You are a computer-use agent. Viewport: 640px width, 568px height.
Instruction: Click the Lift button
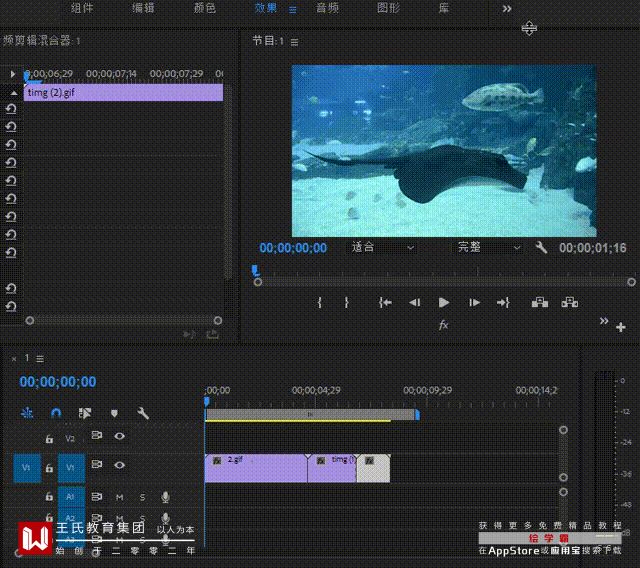[x=540, y=302]
